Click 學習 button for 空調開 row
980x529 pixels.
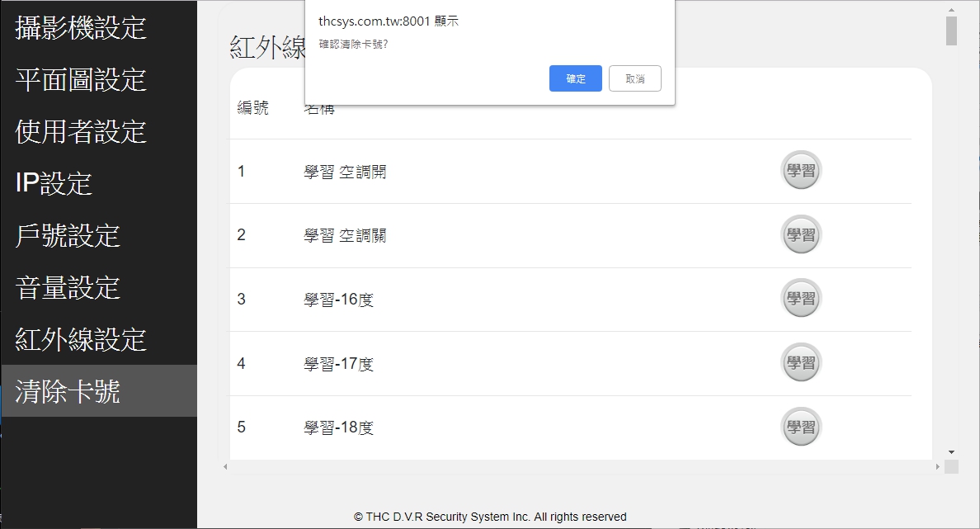pyautogui.click(x=801, y=172)
